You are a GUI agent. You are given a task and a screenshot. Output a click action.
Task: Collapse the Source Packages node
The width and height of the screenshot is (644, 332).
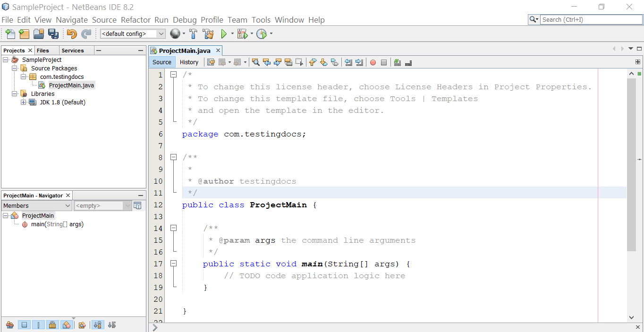[15, 68]
